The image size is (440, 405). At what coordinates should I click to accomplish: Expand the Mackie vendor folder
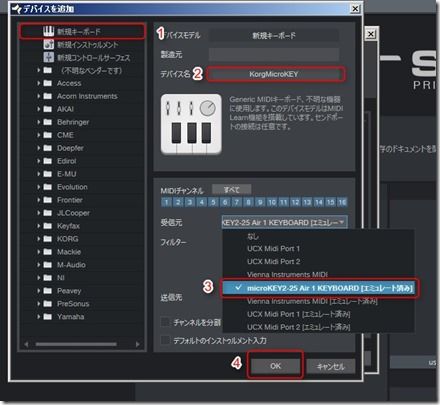click(x=39, y=252)
